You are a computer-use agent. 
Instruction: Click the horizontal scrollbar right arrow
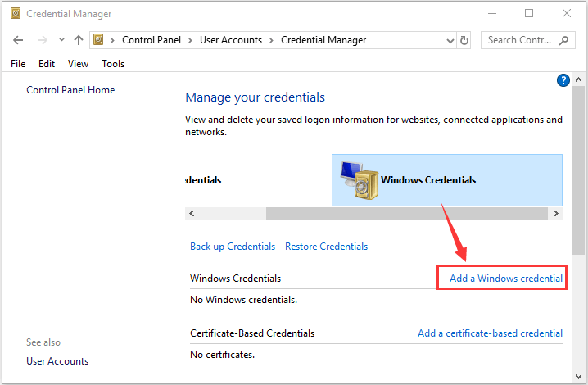click(x=556, y=213)
